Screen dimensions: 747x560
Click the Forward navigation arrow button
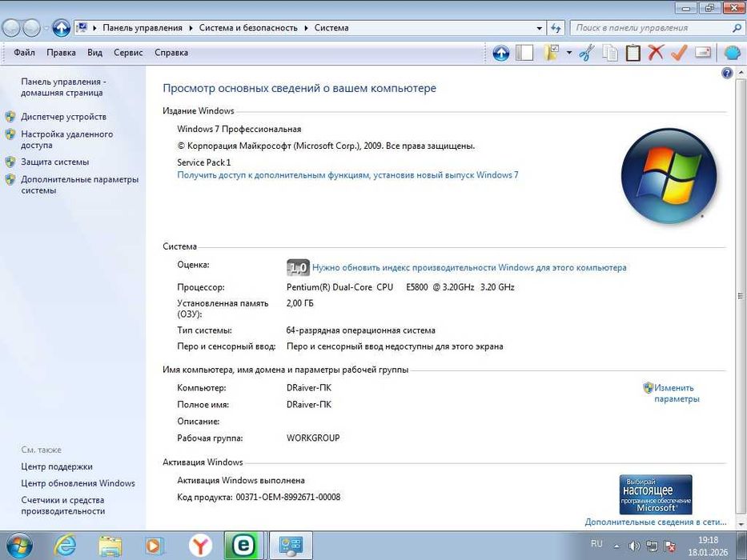[x=31, y=28]
